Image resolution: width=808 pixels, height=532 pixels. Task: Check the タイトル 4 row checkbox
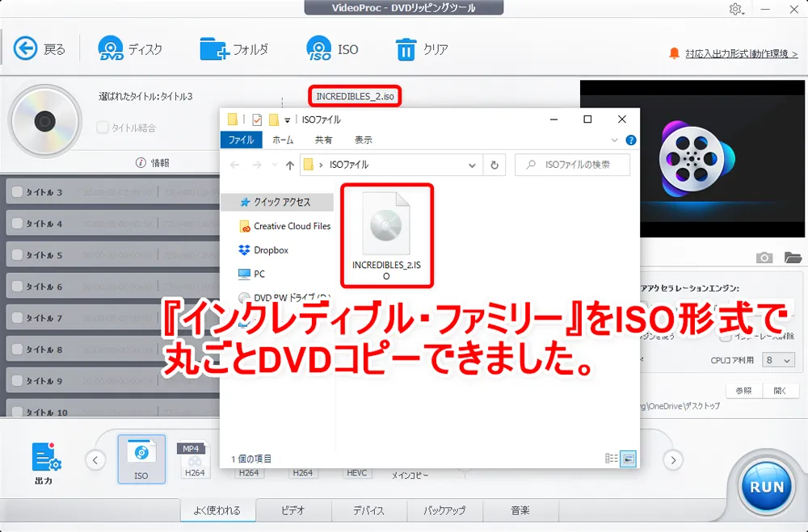17,223
